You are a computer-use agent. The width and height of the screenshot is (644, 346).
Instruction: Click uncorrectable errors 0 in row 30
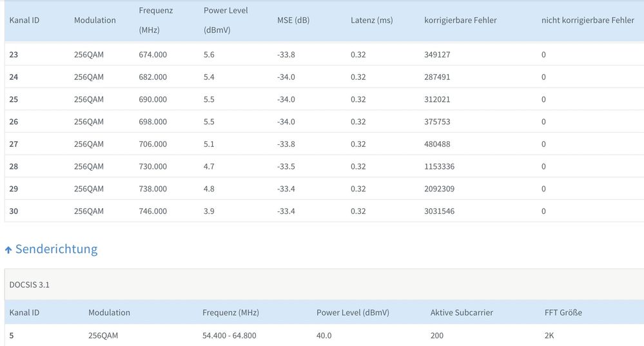543,211
